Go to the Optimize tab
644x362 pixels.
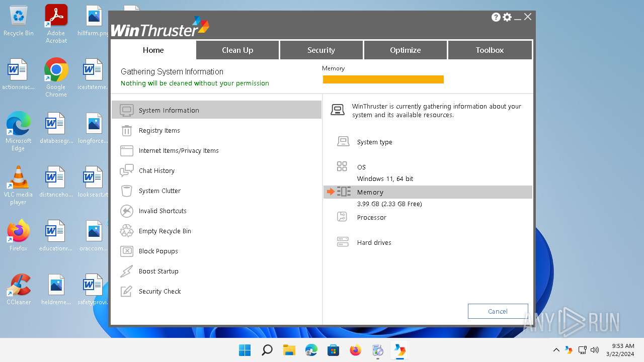click(x=405, y=50)
